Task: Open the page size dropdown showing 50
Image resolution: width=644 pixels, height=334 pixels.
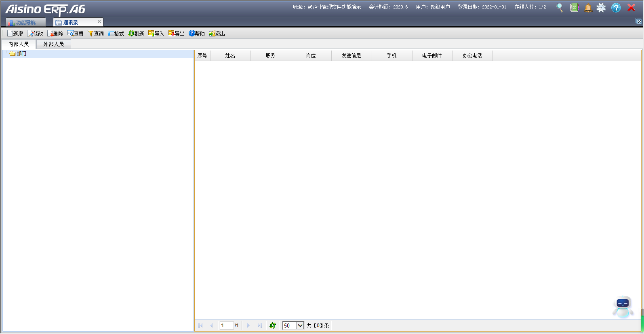Action: click(300, 326)
